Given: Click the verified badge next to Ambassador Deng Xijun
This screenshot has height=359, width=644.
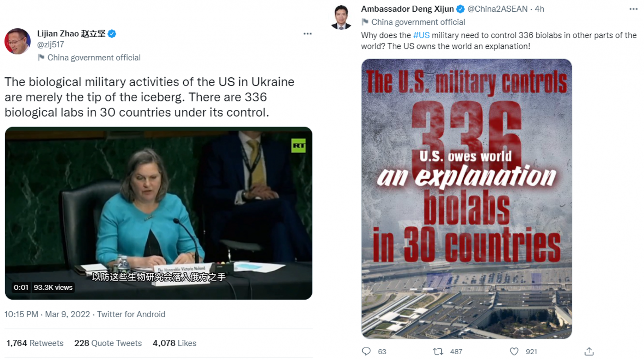Looking at the screenshot, I should tap(460, 9).
